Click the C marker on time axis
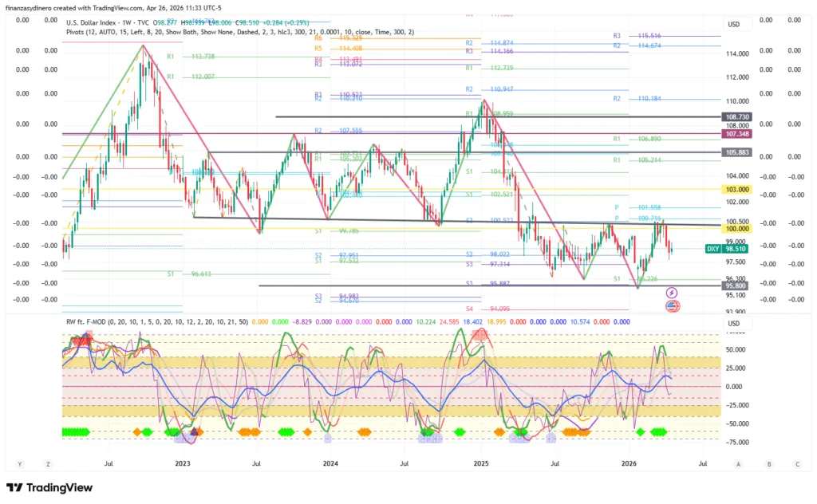 797,463
